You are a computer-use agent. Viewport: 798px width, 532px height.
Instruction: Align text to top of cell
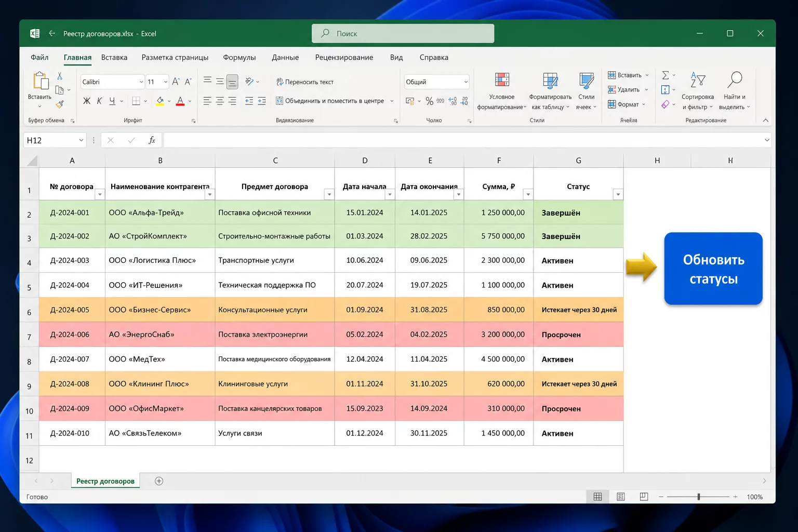(x=207, y=81)
